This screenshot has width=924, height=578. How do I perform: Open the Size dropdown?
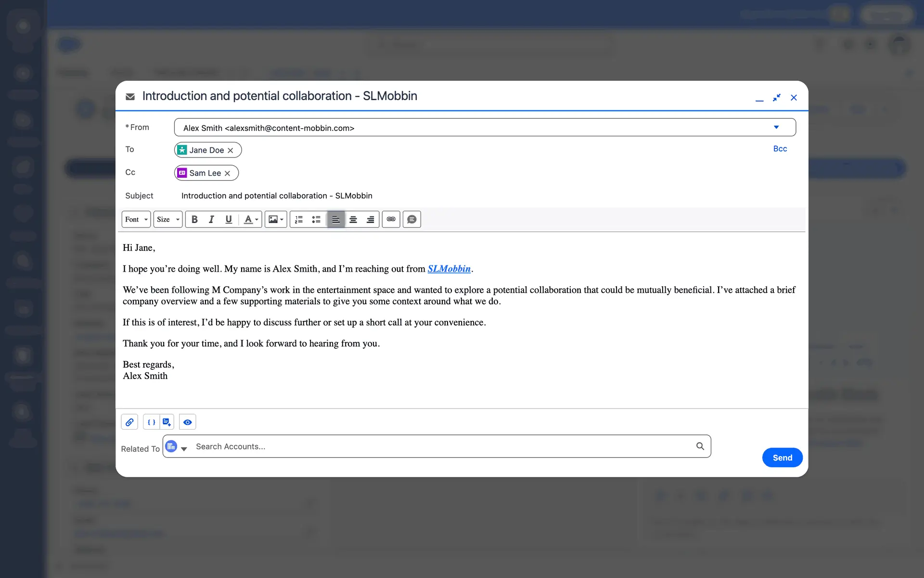[167, 220]
